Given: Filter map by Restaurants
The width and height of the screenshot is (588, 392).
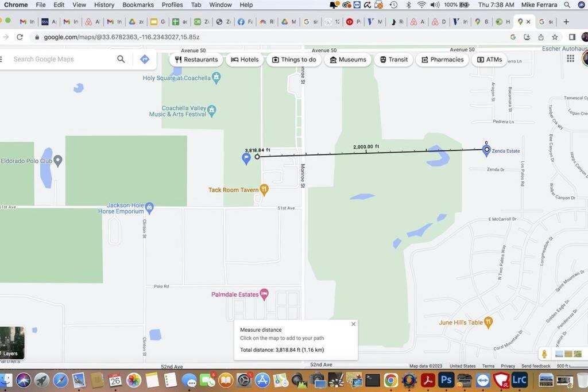Looking at the screenshot, I should 196,60.
